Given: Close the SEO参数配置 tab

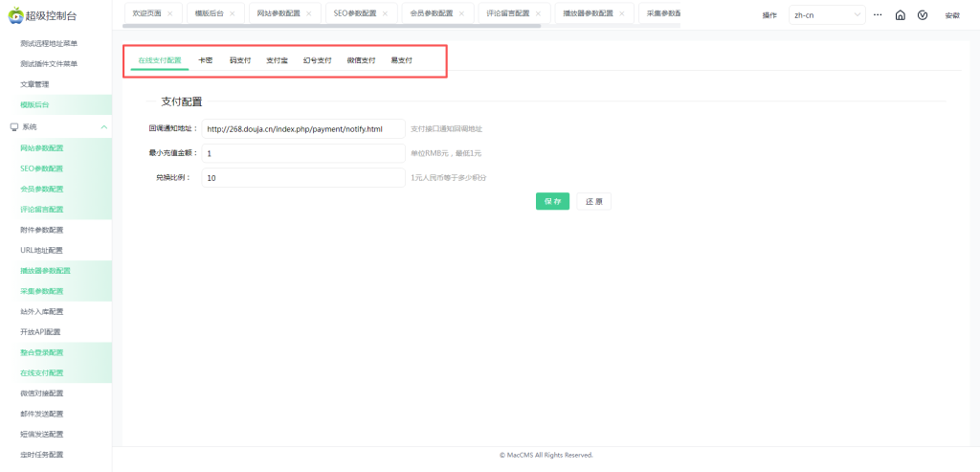Looking at the screenshot, I should click(x=385, y=13).
